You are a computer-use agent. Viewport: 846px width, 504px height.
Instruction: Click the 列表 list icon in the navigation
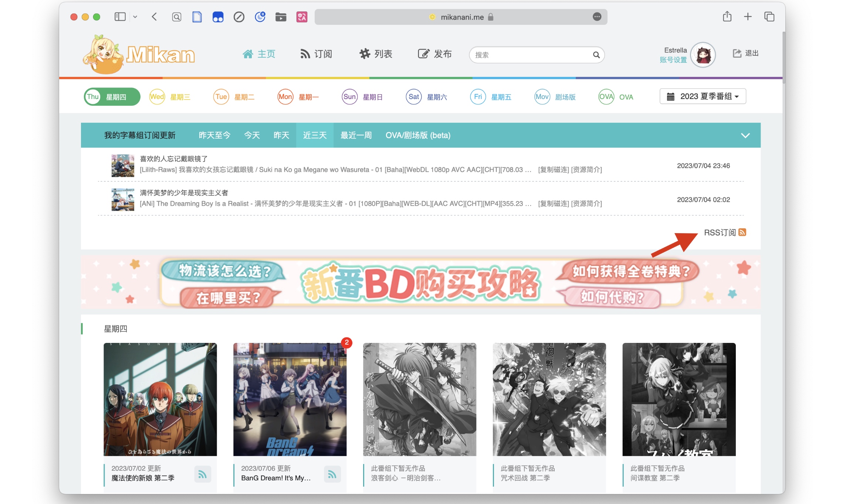click(365, 54)
